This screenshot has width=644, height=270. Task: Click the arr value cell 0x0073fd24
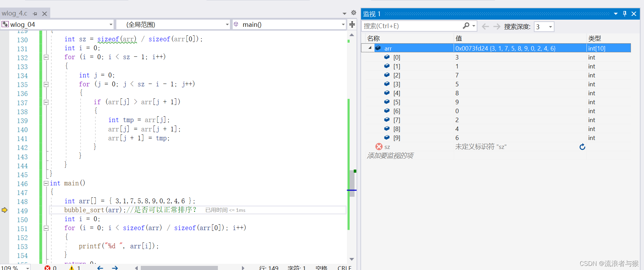[520, 48]
